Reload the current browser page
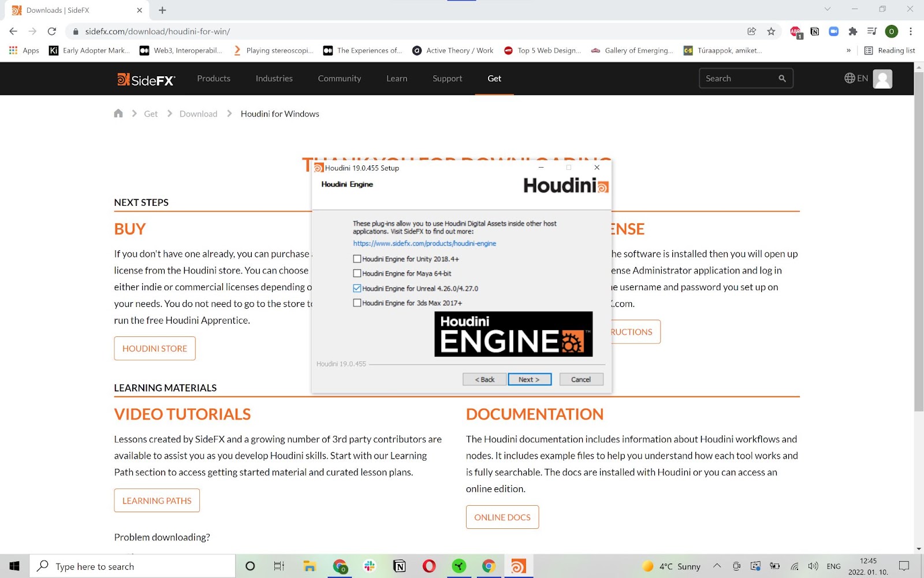 [52, 31]
